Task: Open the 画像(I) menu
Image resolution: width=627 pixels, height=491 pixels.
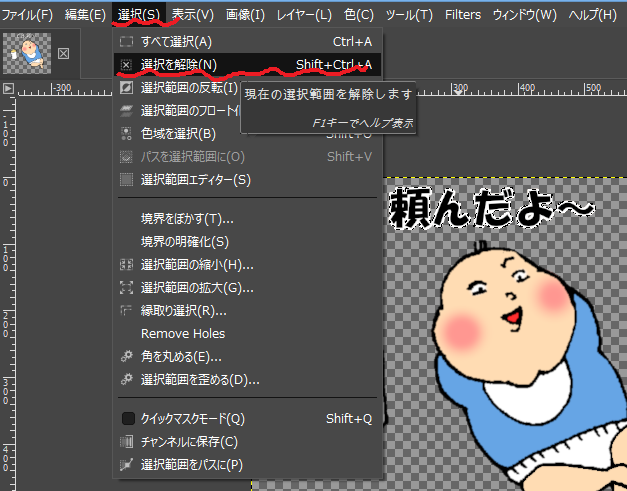Action: tap(245, 15)
